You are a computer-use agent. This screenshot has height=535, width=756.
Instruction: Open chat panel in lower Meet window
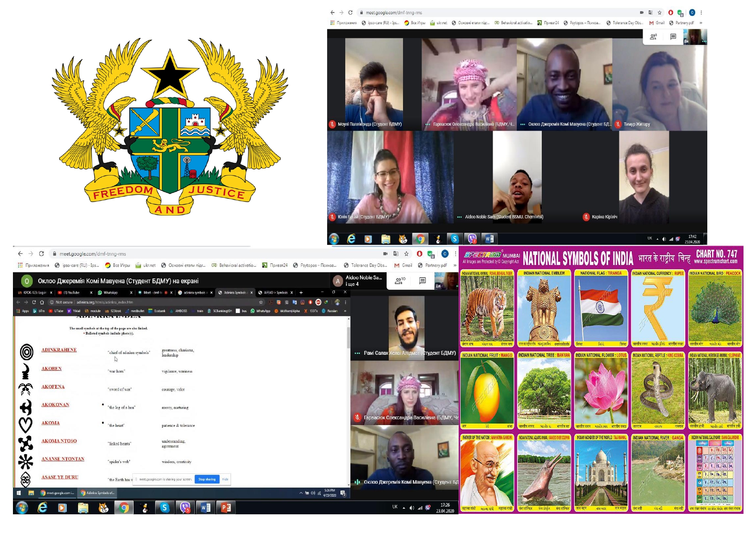point(422,281)
